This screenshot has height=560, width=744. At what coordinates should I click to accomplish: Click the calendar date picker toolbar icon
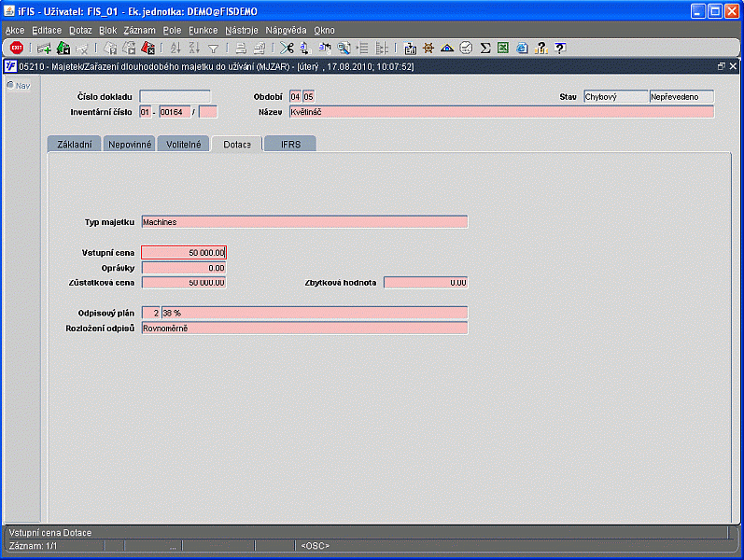(x=410, y=48)
